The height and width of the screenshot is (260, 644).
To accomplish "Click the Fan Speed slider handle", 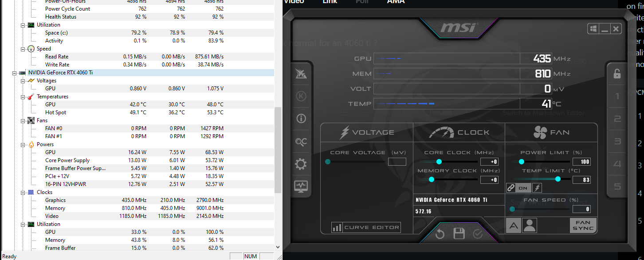I will click(512, 209).
